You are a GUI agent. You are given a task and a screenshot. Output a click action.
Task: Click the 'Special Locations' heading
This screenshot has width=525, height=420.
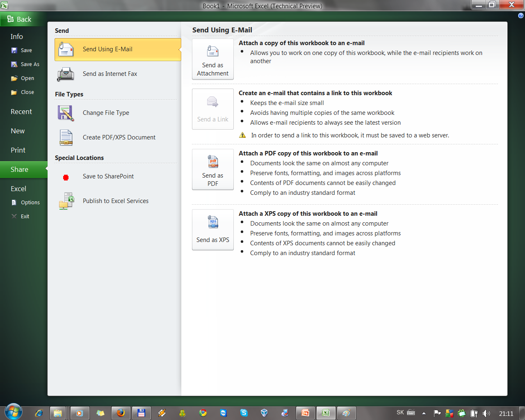(x=79, y=158)
